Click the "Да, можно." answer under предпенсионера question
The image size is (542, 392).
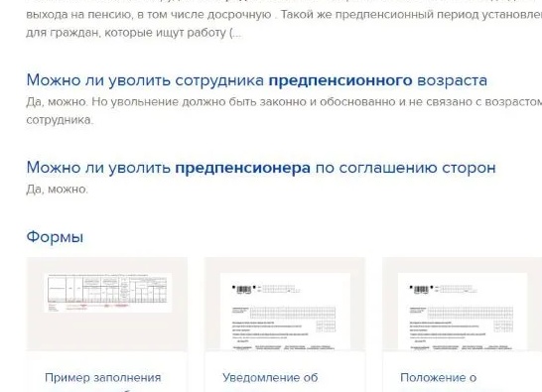(x=57, y=190)
